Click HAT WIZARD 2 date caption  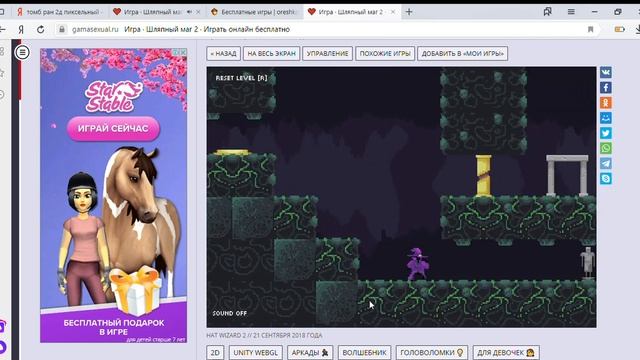point(264,336)
